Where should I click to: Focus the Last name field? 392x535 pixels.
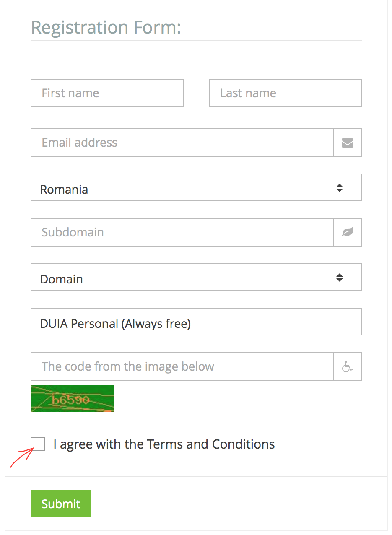pos(286,93)
